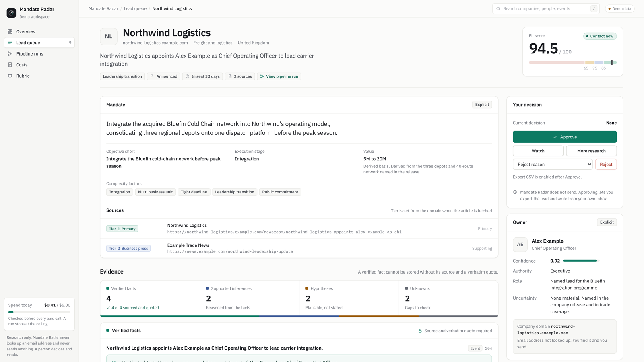Open the Costs page
The height and width of the screenshot is (362, 644).
[x=39, y=65]
